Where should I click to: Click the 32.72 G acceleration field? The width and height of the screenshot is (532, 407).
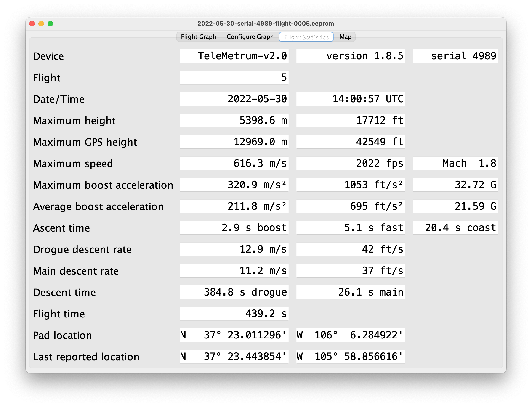(455, 185)
